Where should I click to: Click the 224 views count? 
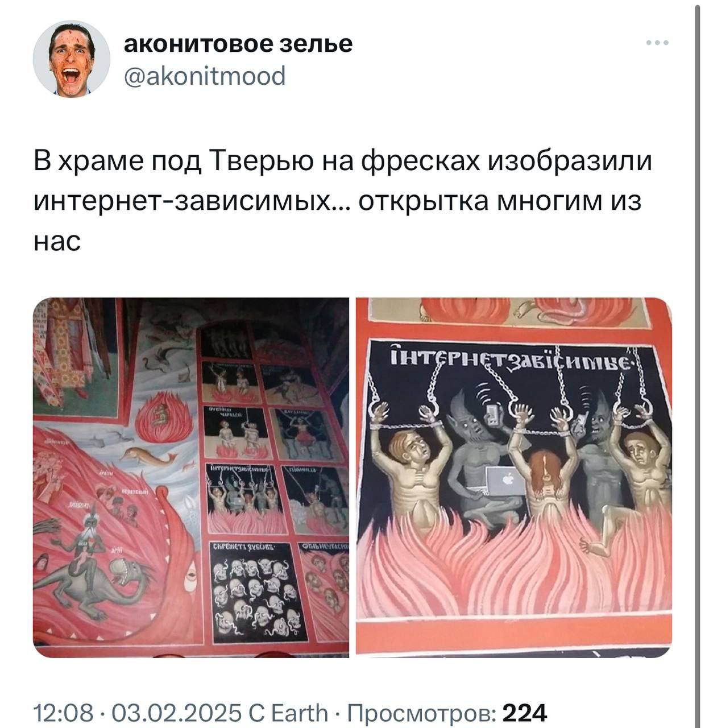(x=525, y=712)
